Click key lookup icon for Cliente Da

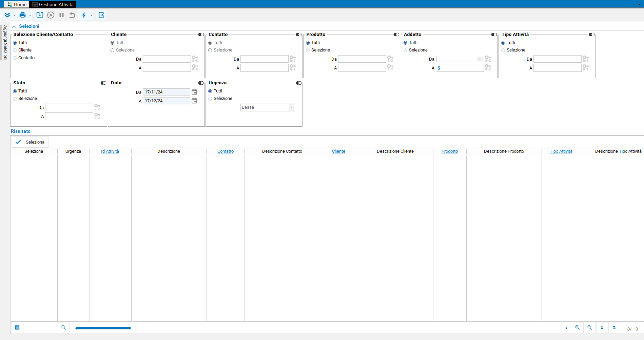195,59
